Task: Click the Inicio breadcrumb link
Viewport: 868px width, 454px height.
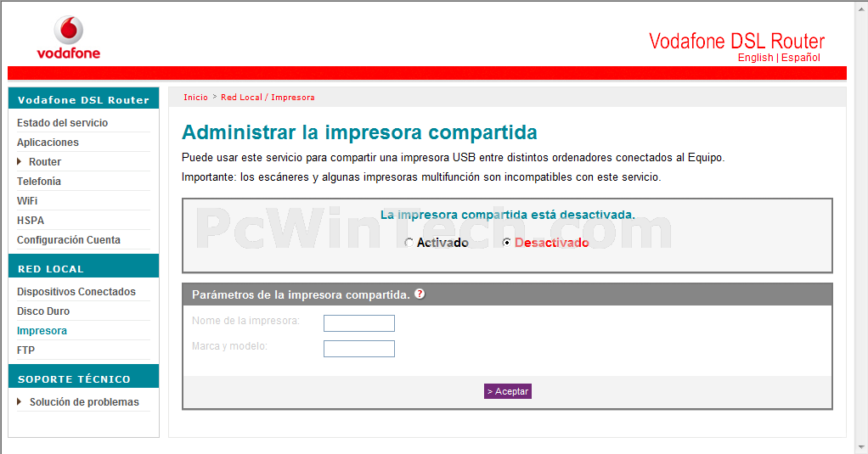Action: point(195,98)
